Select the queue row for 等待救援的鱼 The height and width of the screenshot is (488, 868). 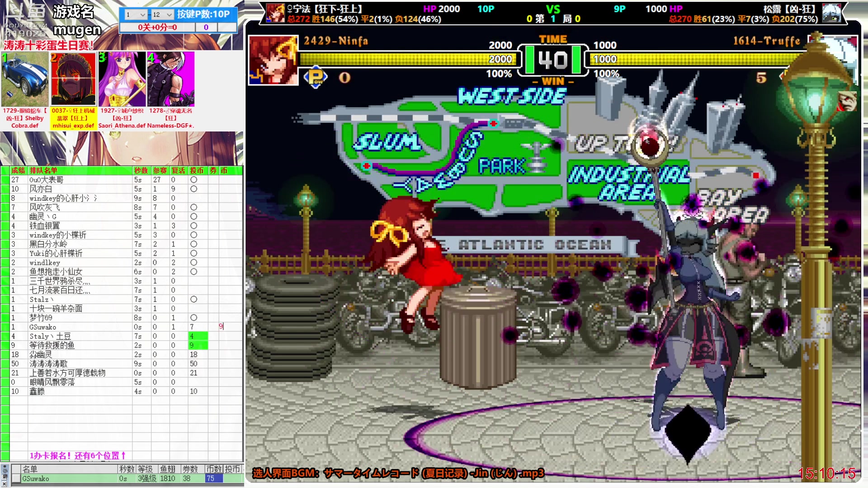click(122, 345)
